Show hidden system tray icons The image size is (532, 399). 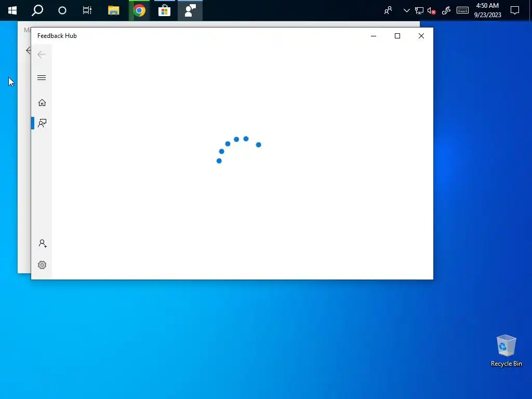406,10
